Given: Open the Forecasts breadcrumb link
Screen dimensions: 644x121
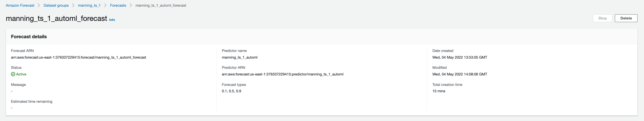Looking at the screenshot, I should [118, 5].
